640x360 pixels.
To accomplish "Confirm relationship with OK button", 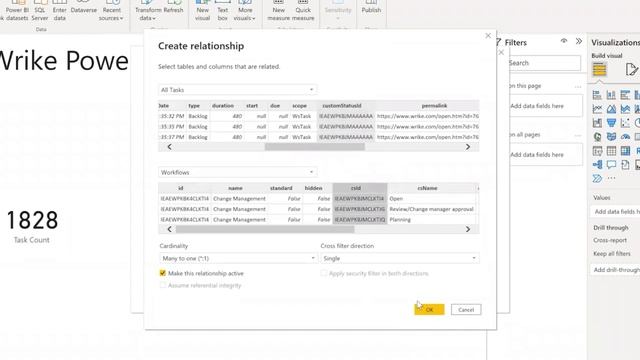I will point(429,309).
